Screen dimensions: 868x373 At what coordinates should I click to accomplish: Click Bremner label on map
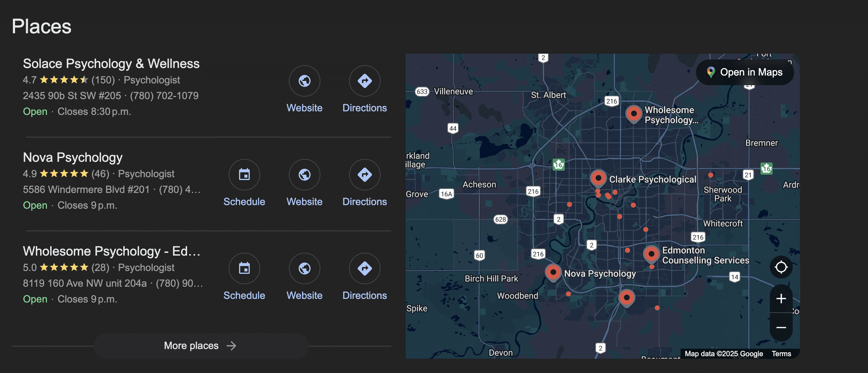tap(762, 143)
